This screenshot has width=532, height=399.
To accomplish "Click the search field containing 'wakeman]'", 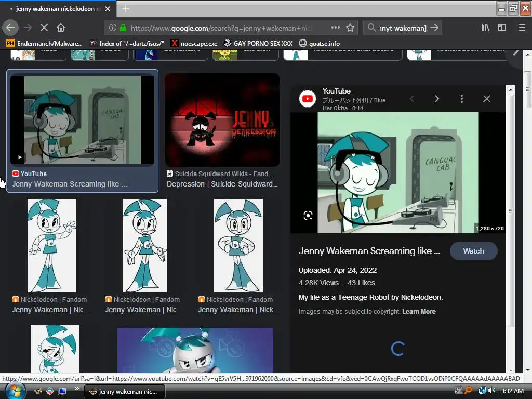I will point(403,28).
